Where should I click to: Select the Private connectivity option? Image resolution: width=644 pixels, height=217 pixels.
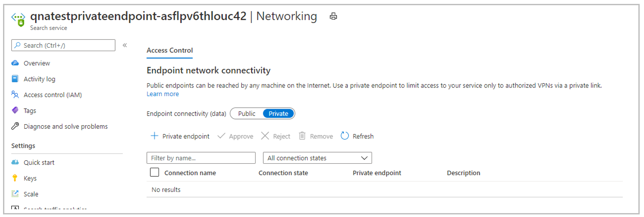point(278,113)
